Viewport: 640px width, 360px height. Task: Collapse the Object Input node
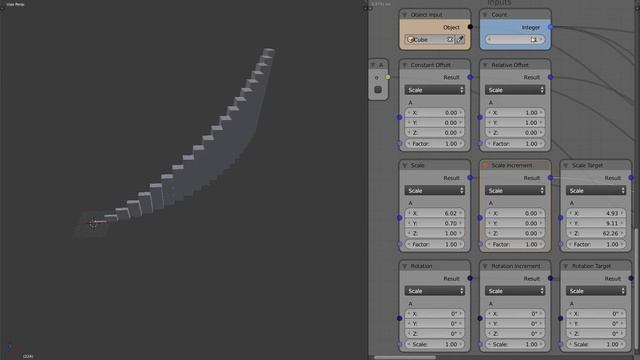405,15
